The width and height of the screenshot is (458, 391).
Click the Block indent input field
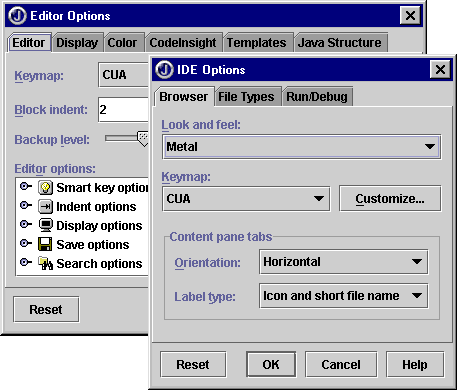[124, 109]
